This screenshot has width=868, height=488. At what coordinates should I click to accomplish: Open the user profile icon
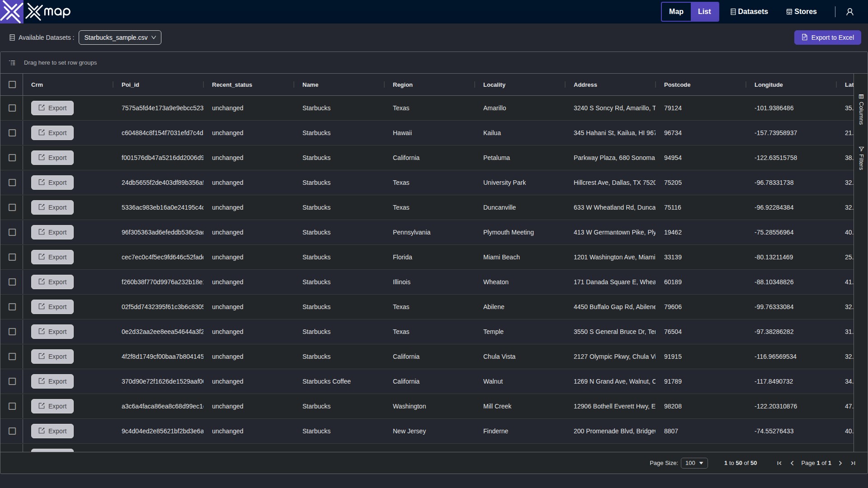(849, 12)
